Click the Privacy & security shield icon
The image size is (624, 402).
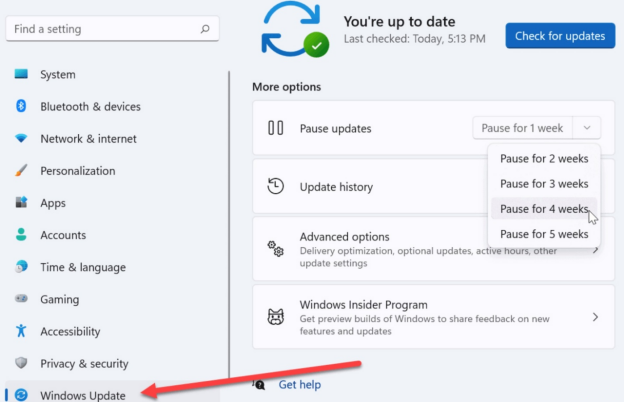coord(21,363)
